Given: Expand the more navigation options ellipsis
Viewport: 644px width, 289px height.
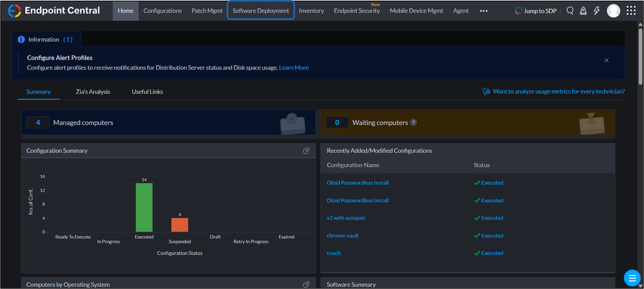Looking at the screenshot, I should tap(483, 11).
